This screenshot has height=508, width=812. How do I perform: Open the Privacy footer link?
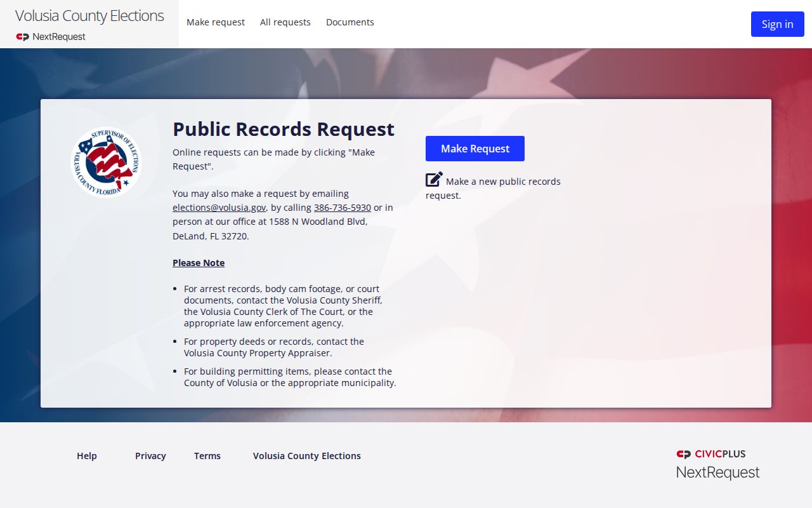[x=150, y=456]
